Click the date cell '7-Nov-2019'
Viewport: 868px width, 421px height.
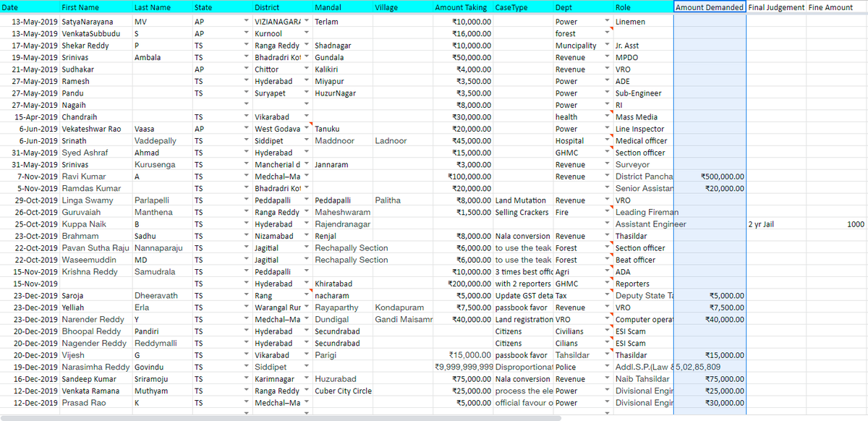point(30,177)
